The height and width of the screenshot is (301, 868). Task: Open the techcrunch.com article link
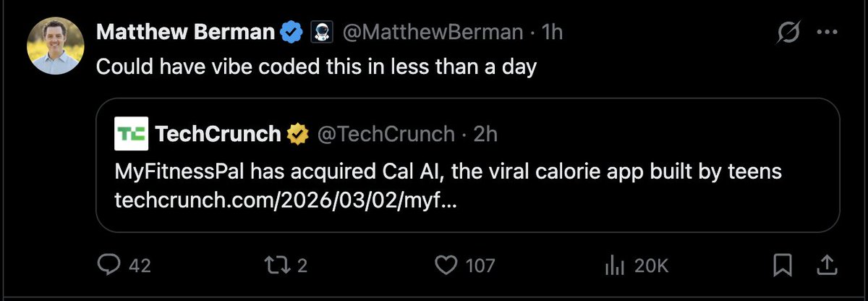285,199
